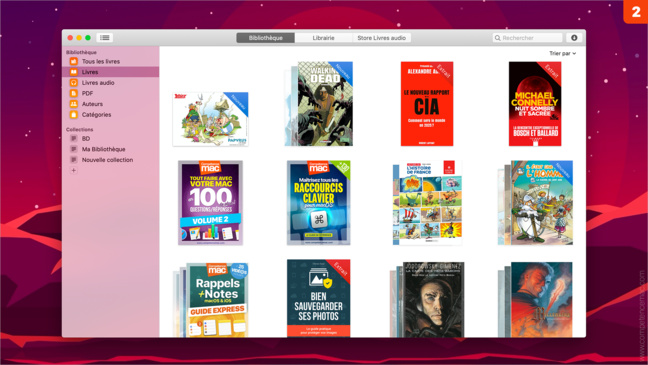Switch to the Bibliothèque tab

click(x=265, y=38)
